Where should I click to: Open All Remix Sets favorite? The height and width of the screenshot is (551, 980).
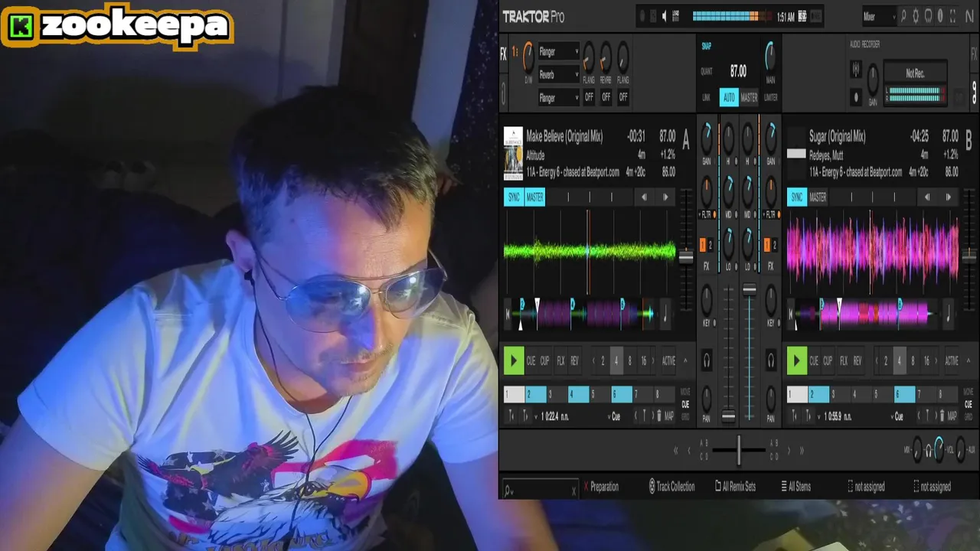tap(735, 487)
